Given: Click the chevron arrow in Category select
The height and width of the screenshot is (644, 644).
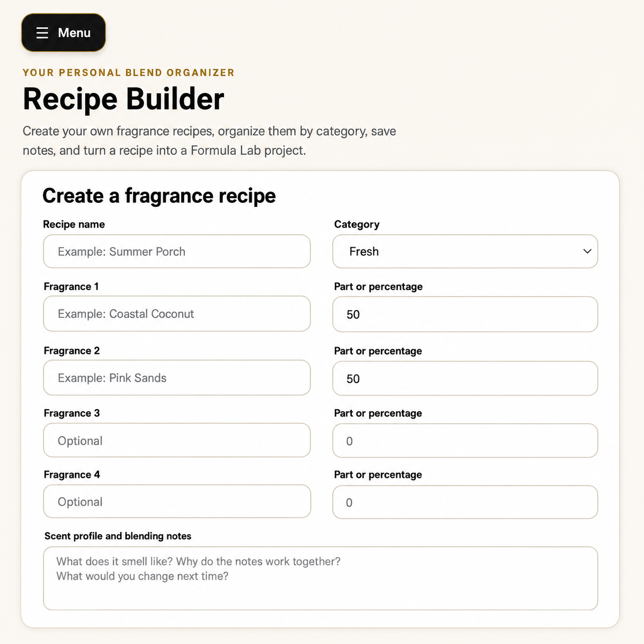Looking at the screenshot, I should pyautogui.click(x=587, y=252).
